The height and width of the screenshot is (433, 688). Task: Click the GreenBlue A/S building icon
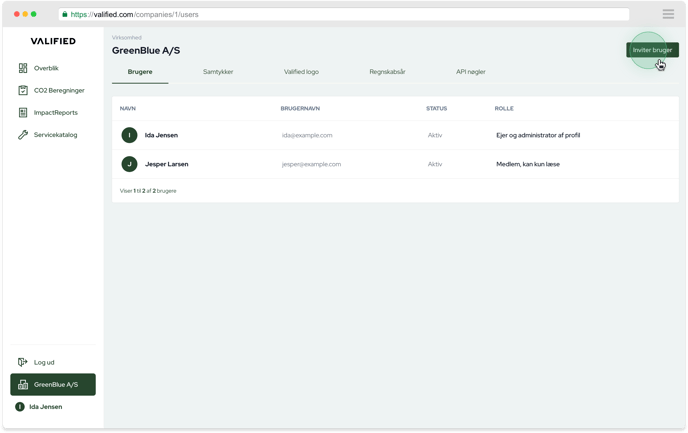point(23,384)
